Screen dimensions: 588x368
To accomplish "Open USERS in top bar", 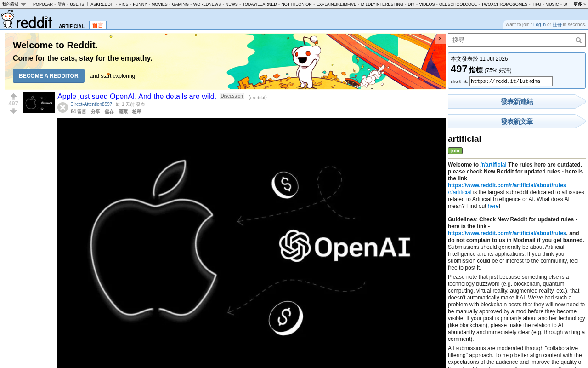I will point(77,4).
